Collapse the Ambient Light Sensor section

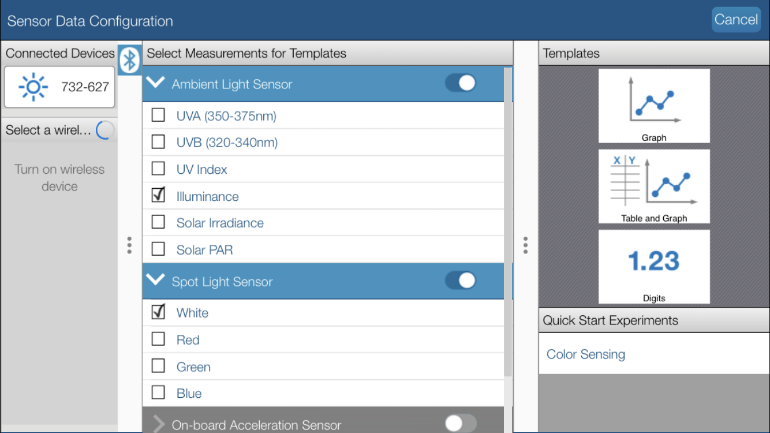tap(156, 82)
